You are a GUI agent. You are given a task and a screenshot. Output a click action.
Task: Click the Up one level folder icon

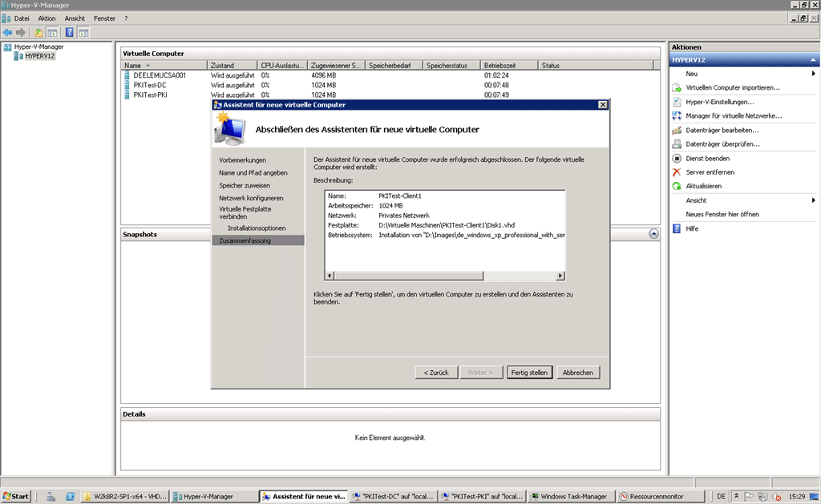pyautogui.click(x=38, y=32)
